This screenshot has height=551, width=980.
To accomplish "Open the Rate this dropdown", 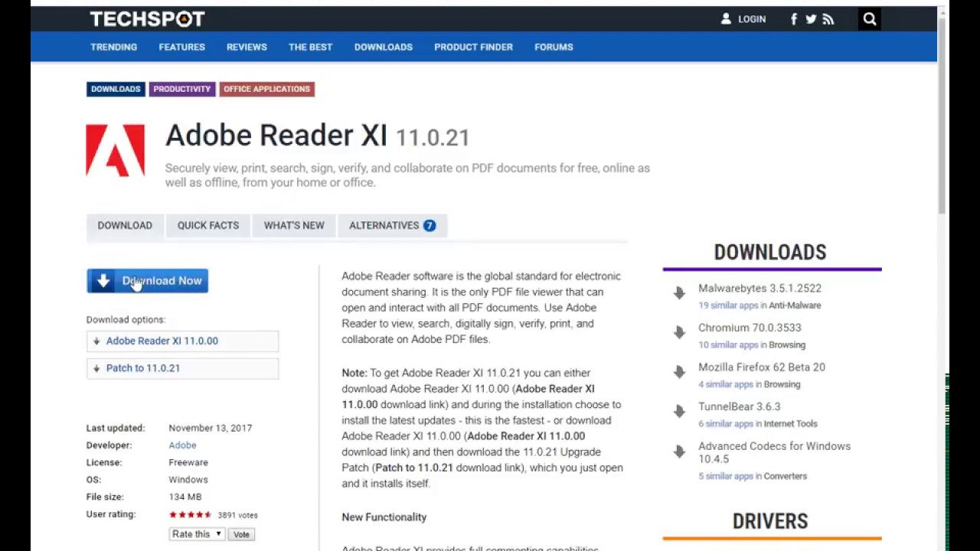I will 197,534.
